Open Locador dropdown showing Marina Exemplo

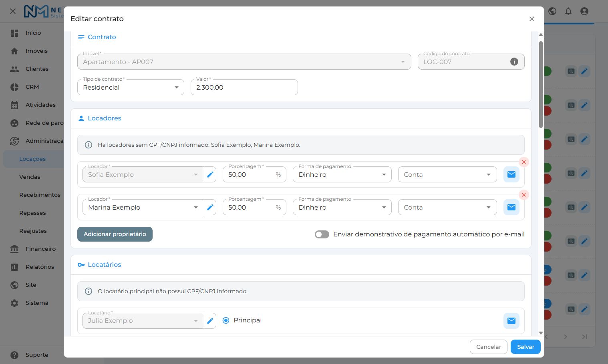(x=143, y=207)
